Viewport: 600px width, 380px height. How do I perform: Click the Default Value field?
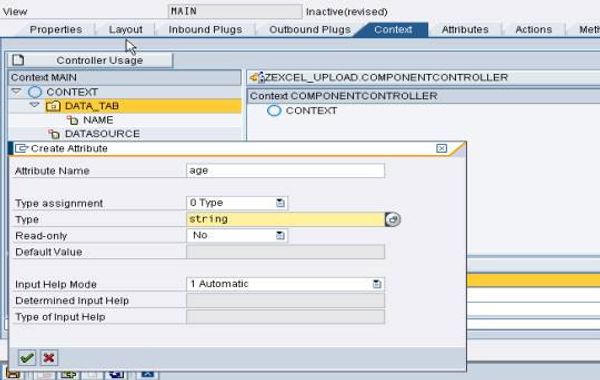[x=285, y=252]
